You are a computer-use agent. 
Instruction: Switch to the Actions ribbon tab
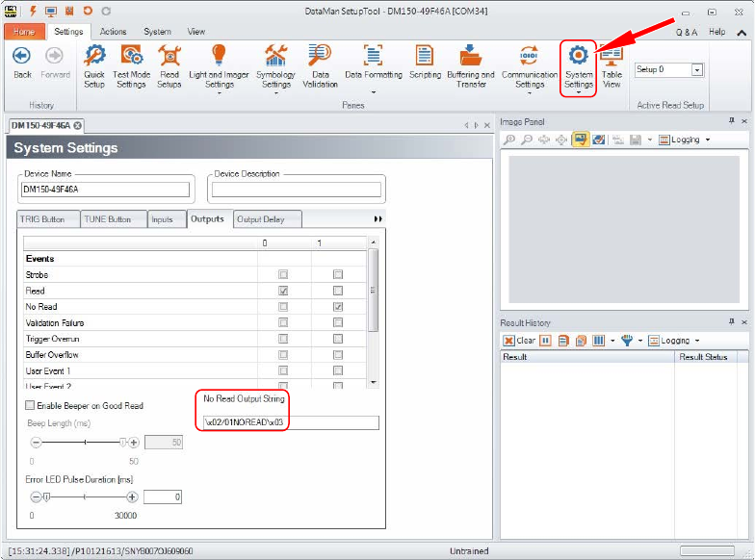pos(113,32)
